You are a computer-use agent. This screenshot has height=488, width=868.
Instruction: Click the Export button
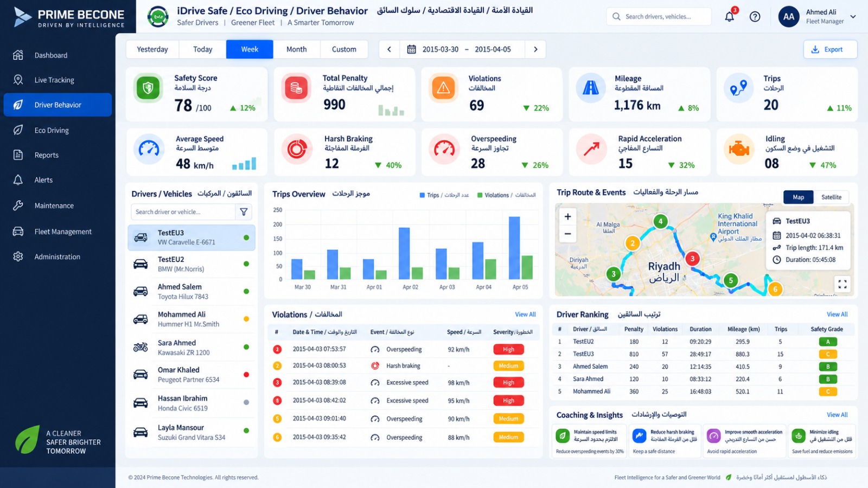[830, 49]
